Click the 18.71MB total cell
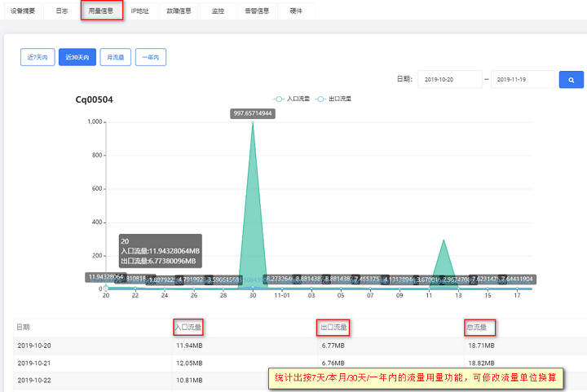This screenshot has width=587, height=392. [482, 346]
